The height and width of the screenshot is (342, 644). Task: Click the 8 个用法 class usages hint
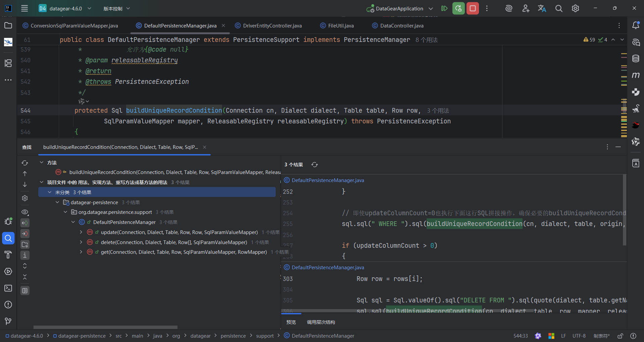[427, 40]
